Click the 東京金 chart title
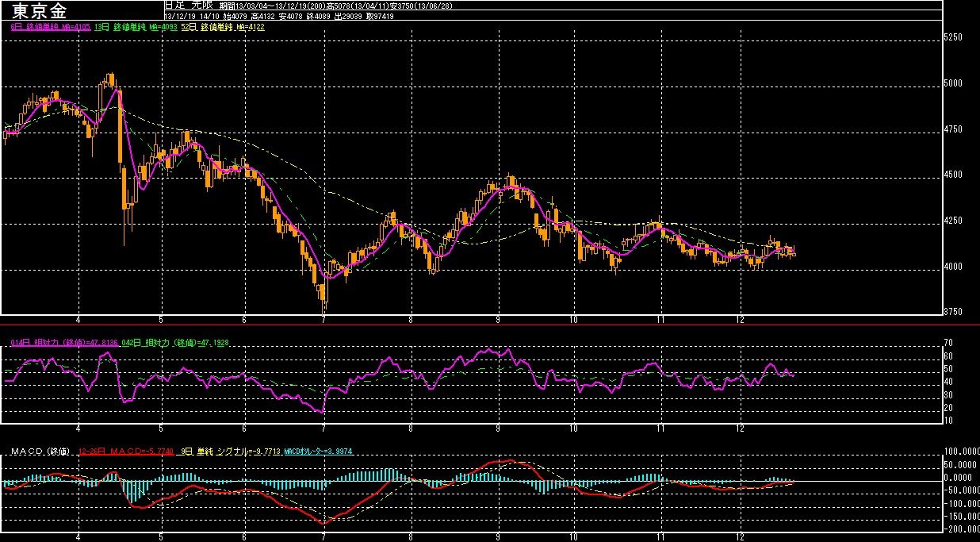Viewport: 980px width, 542px height. [x=40, y=11]
